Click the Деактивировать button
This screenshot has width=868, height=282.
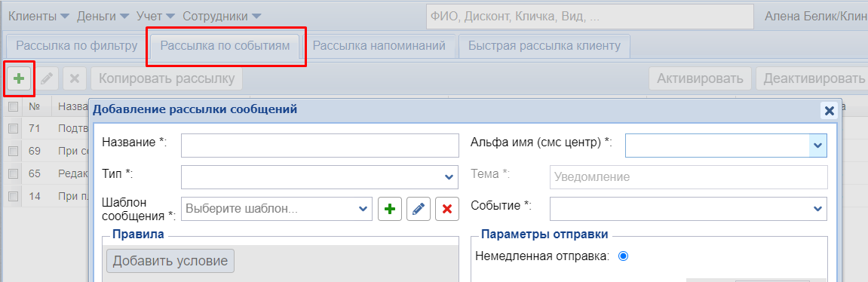tap(811, 78)
